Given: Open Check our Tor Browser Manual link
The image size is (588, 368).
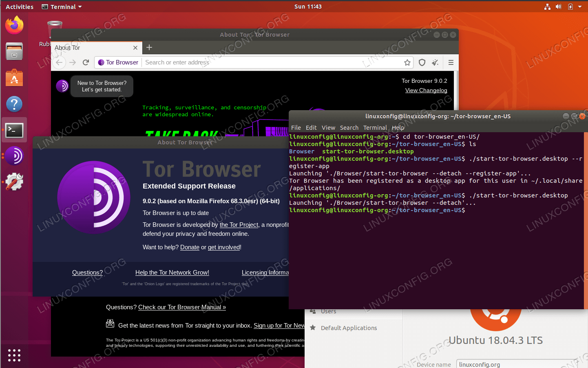Looking at the screenshot, I should [x=182, y=307].
